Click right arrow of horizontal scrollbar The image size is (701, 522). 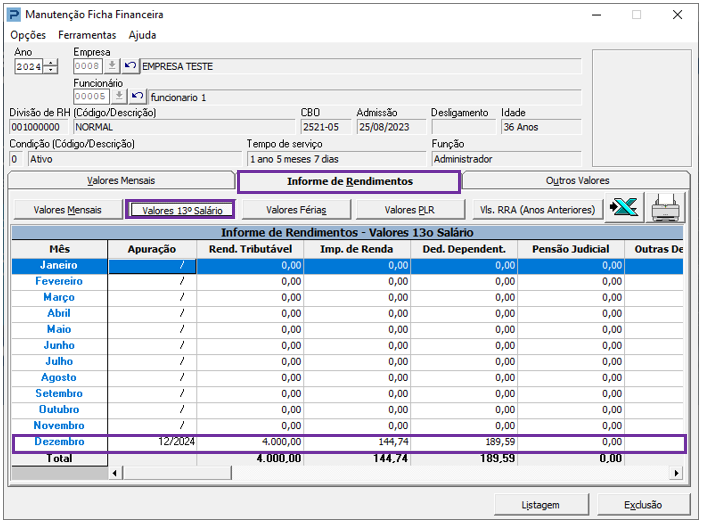click(x=676, y=473)
